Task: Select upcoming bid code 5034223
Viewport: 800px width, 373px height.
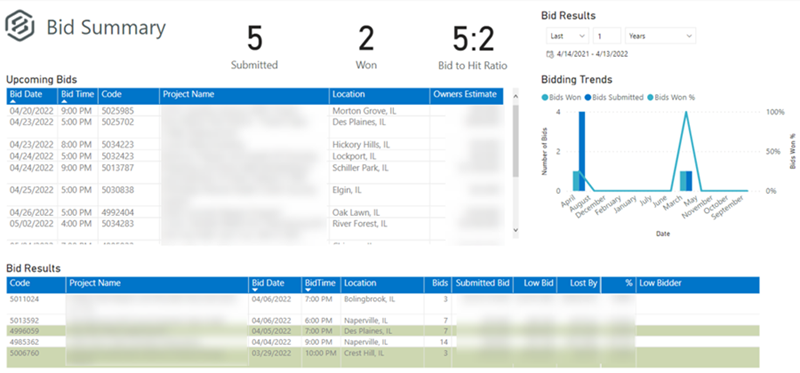Action: tap(117, 145)
